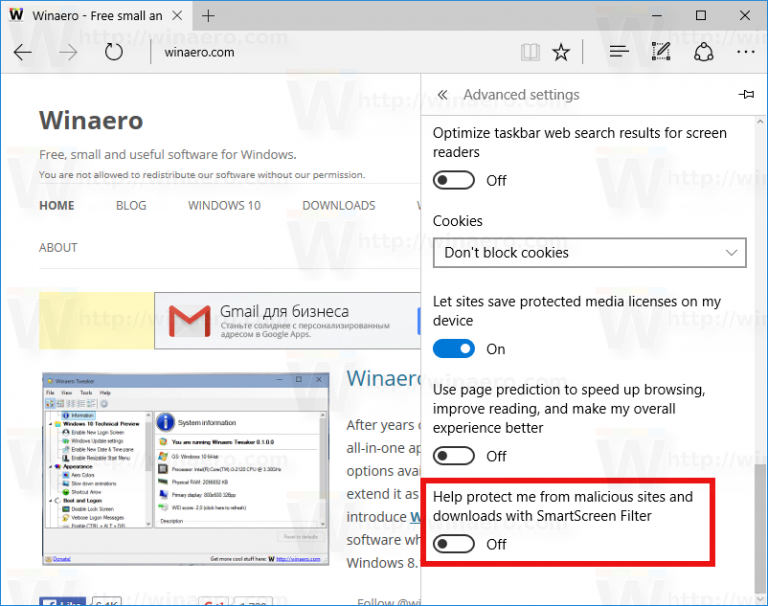The height and width of the screenshot is (606, 768).
Task: Click the Winaero tab favicon
Action: click(16, 15)
